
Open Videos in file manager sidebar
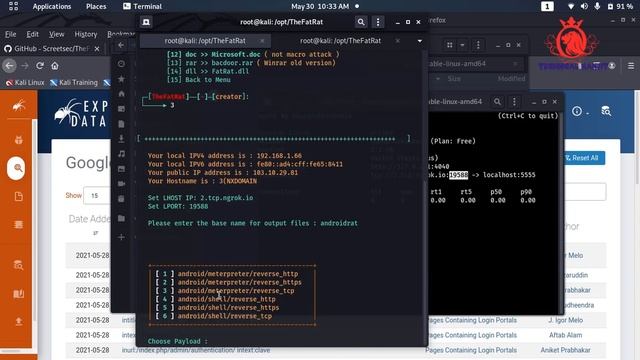(x=121, y=184)
